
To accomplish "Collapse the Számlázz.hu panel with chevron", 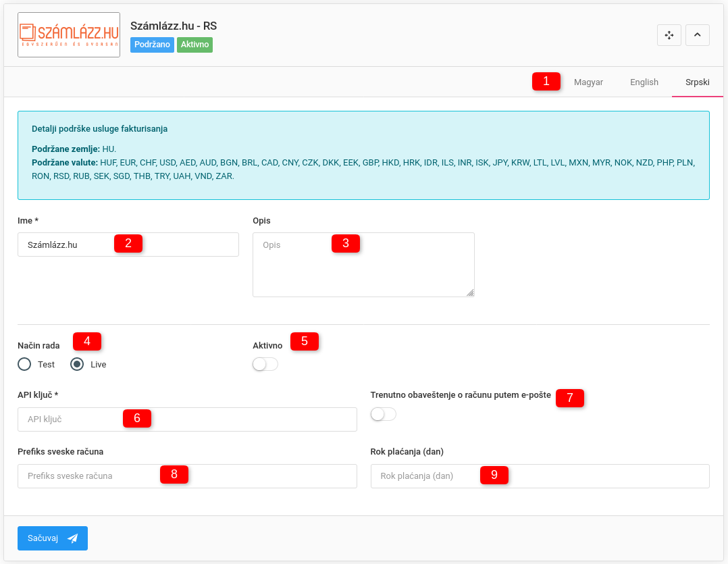I will point(697,35).
